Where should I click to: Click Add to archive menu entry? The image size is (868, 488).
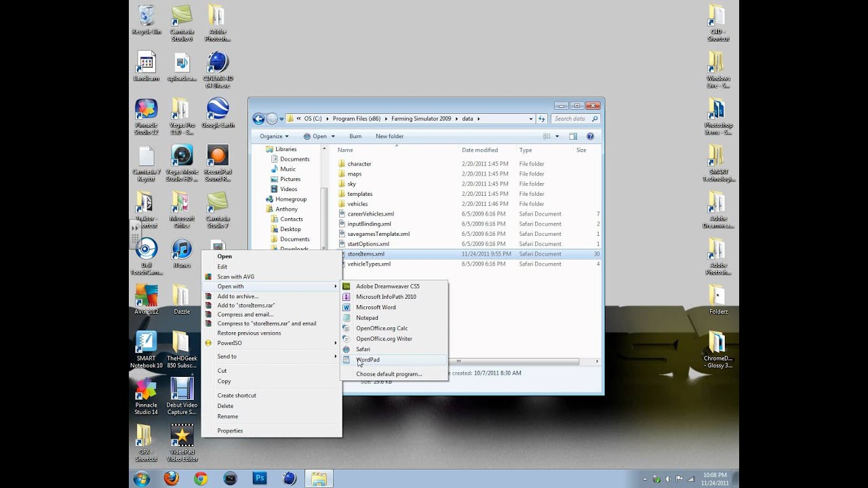tap(271, 296)
